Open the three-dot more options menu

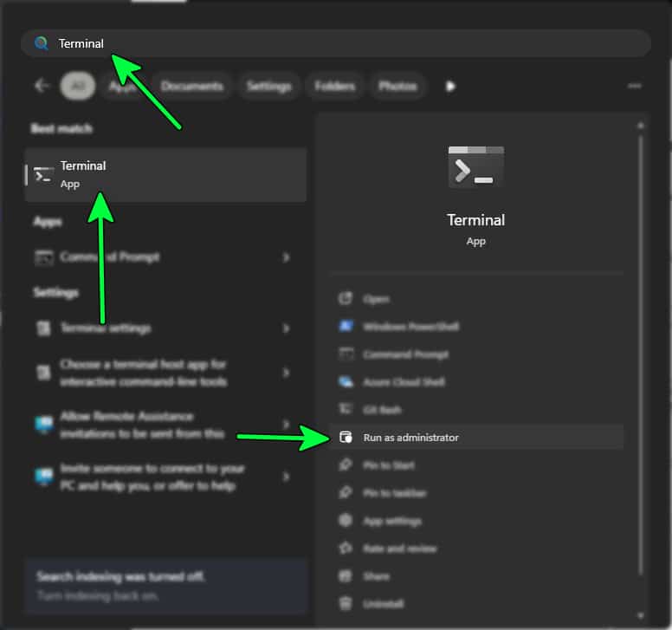(635, 86)
